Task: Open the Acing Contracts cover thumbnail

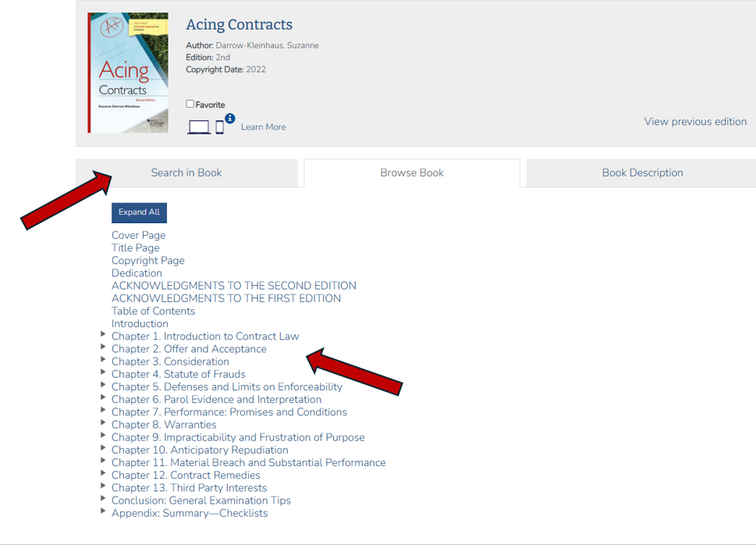Action: (x=127, y=73)
